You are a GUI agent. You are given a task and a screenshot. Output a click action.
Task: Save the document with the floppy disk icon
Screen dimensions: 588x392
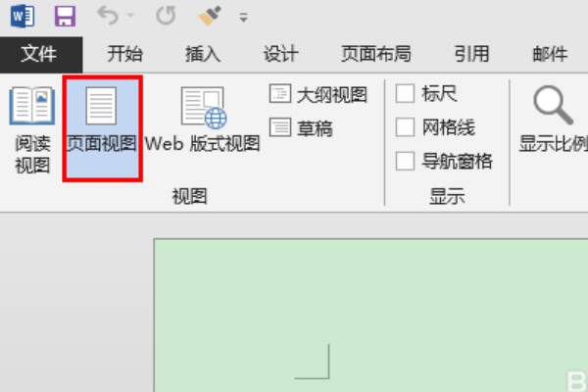point(65,16)
